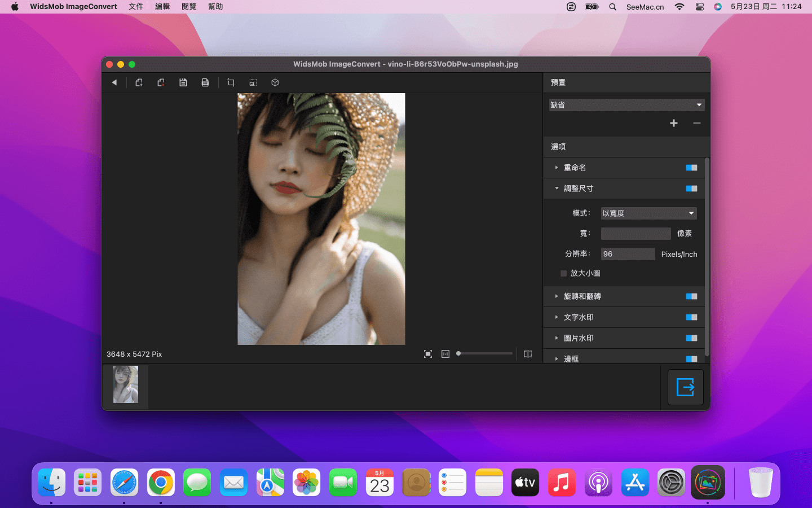The height and width of the screenshot is (508, 812).
Task: Select the crop tool
Action: click(x=231, y=82)
